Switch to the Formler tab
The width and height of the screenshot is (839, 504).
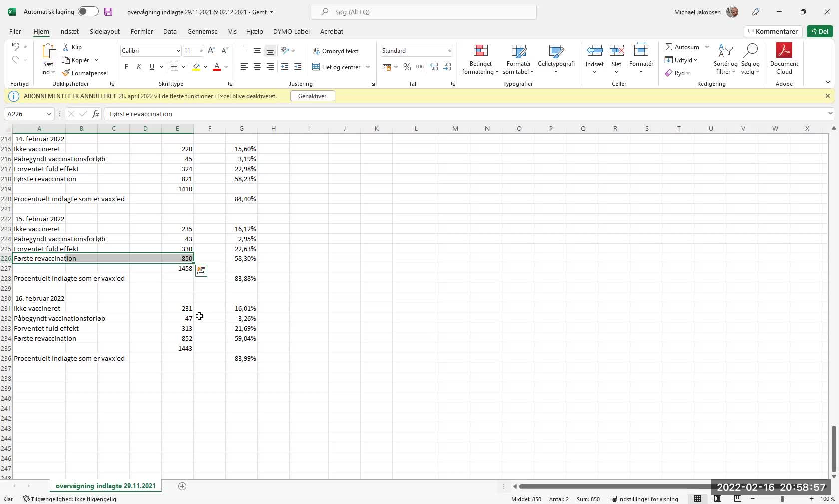(x=142, y=31)
